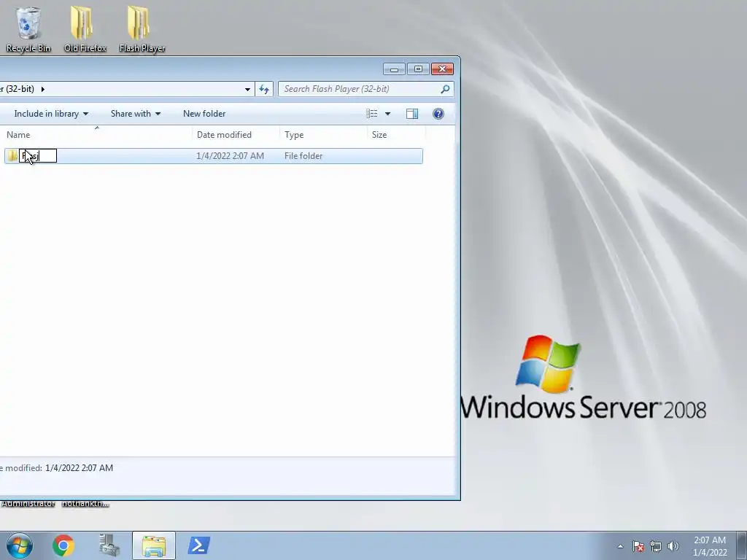Click inside the folder rename box

pyautogui.click(x=38, y=156)
